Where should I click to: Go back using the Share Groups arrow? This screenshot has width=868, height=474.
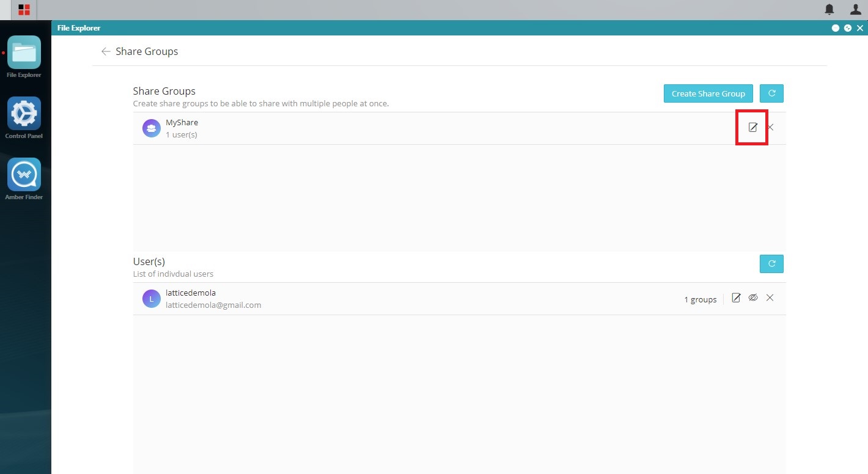pos(106,51)
